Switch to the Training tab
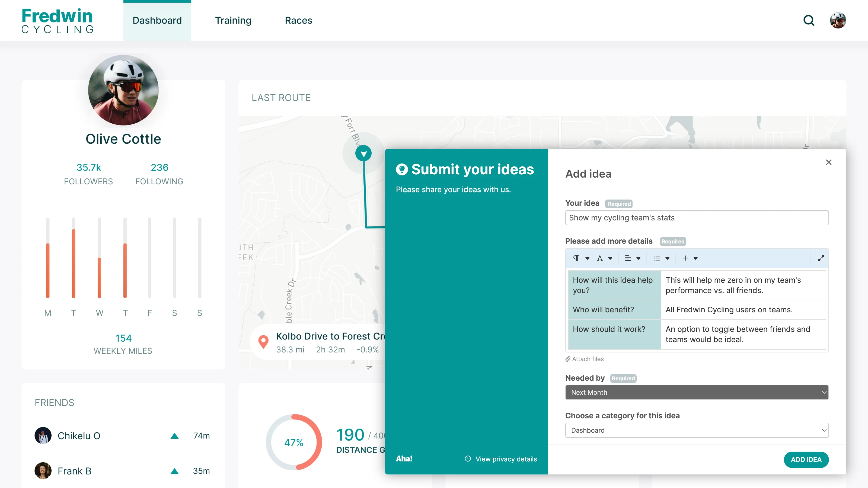868x488 pixels. click(x=233, y=21)
